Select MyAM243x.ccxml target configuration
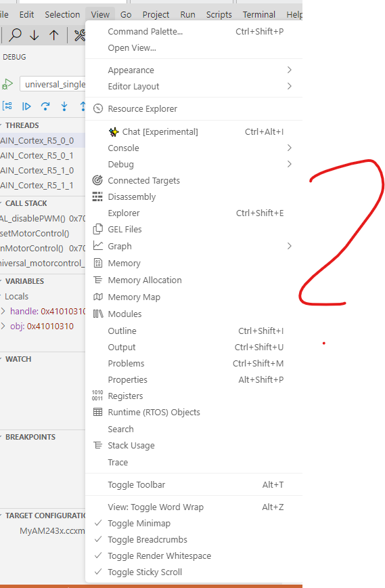385x588 pixels. tap(52, 531)
